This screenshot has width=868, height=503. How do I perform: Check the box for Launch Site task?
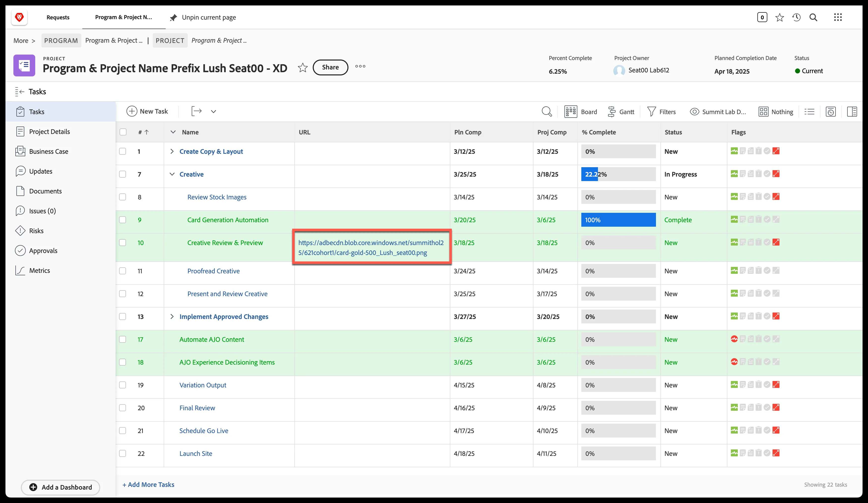pyautogui.click(x=123, y=453)
